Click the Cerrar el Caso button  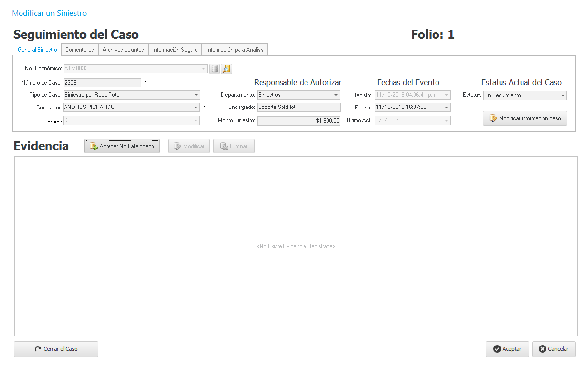[56, 349]
